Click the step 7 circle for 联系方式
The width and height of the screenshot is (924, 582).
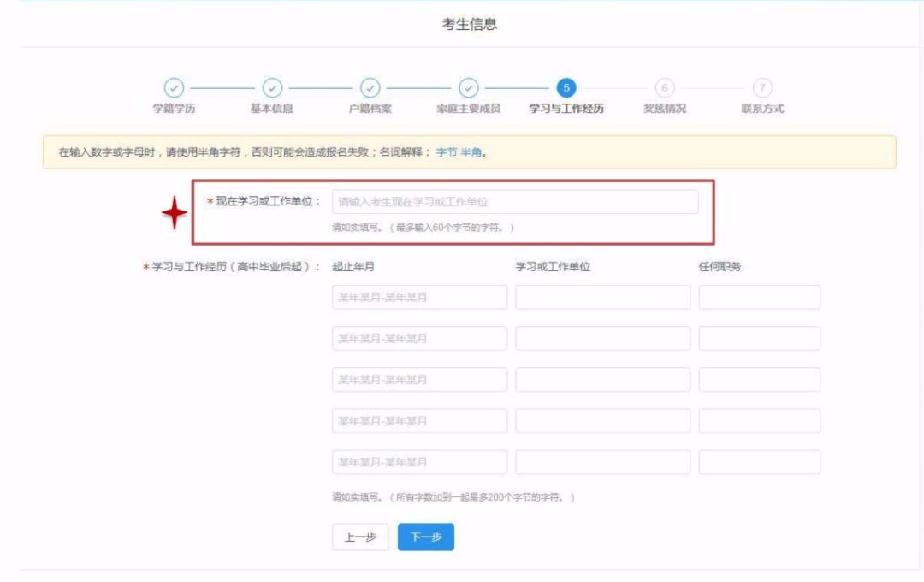pyautogui.click(x=762, y=87)
